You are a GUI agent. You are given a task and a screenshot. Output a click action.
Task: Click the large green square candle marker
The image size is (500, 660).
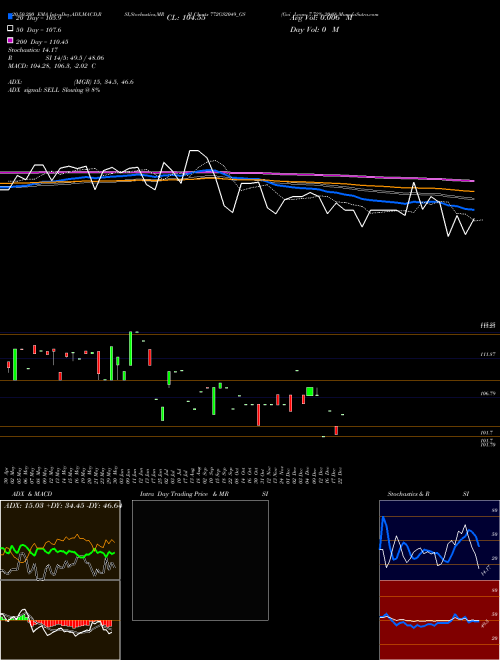(310, 391)
